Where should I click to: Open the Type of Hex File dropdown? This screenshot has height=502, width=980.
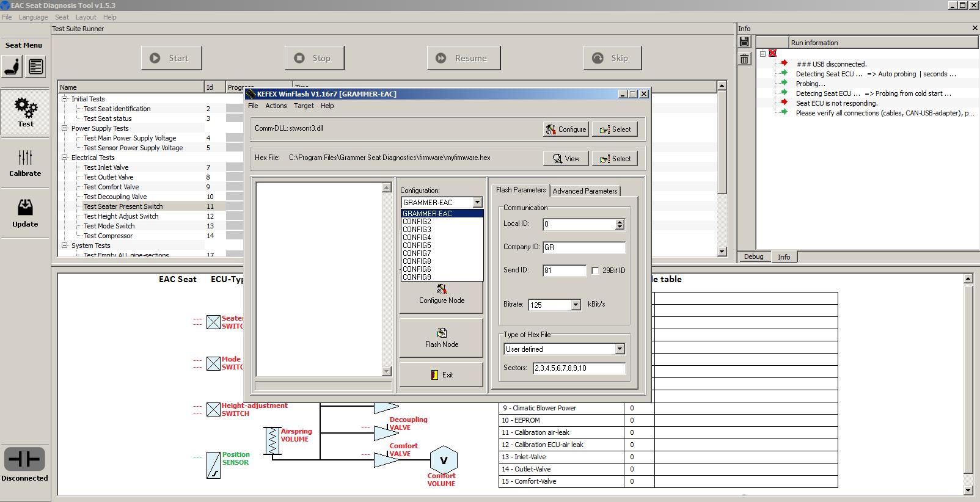tap(620, 349)
